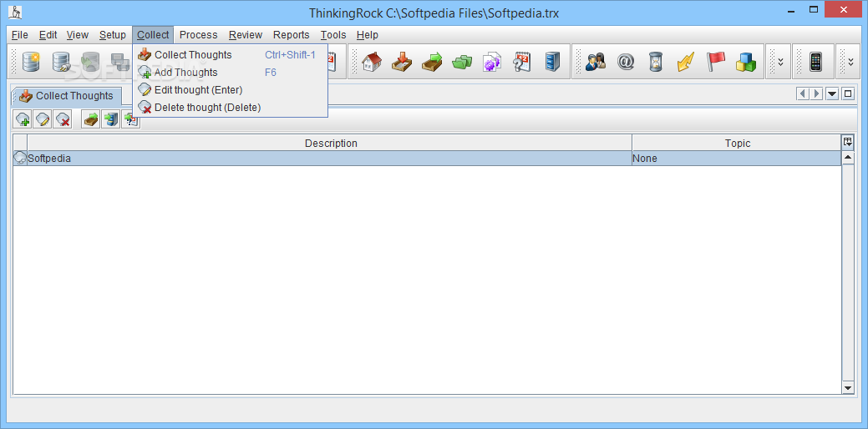Open the Overview house icon
868x429 pixels.
click(372, 62)
